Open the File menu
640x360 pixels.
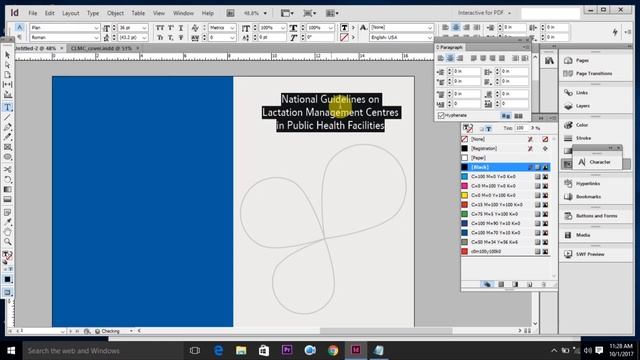33,13
